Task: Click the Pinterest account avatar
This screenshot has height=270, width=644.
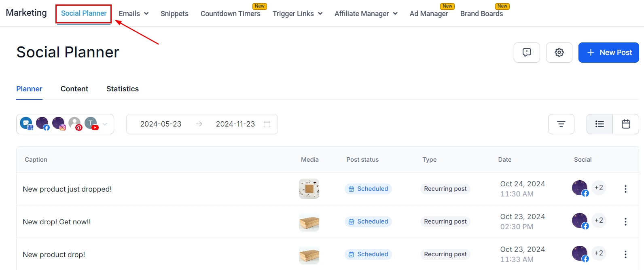Action: point(75,123)
